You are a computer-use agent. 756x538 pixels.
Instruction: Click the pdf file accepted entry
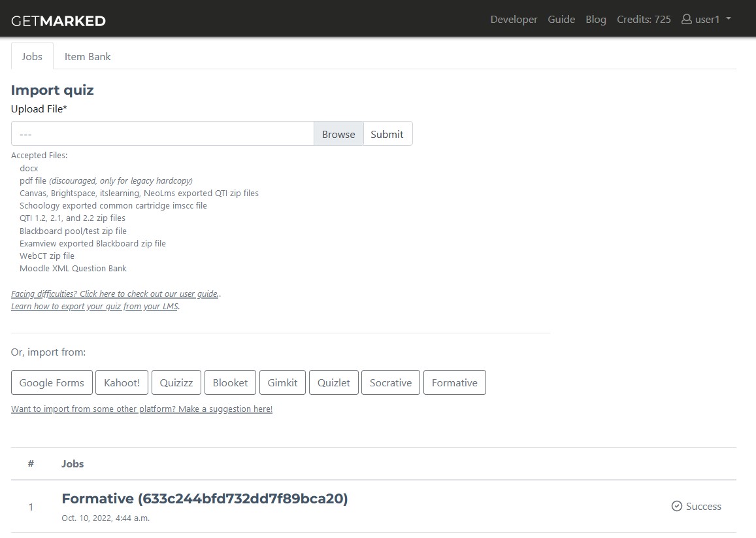106,181
